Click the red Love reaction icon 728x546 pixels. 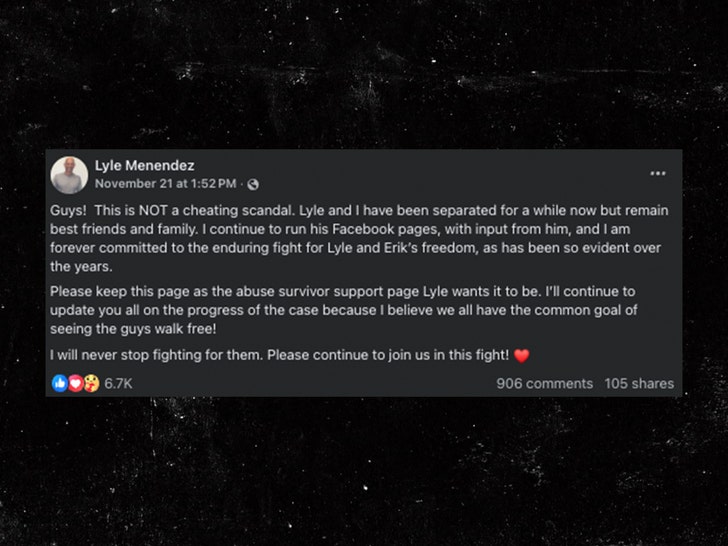click(74, 383)
